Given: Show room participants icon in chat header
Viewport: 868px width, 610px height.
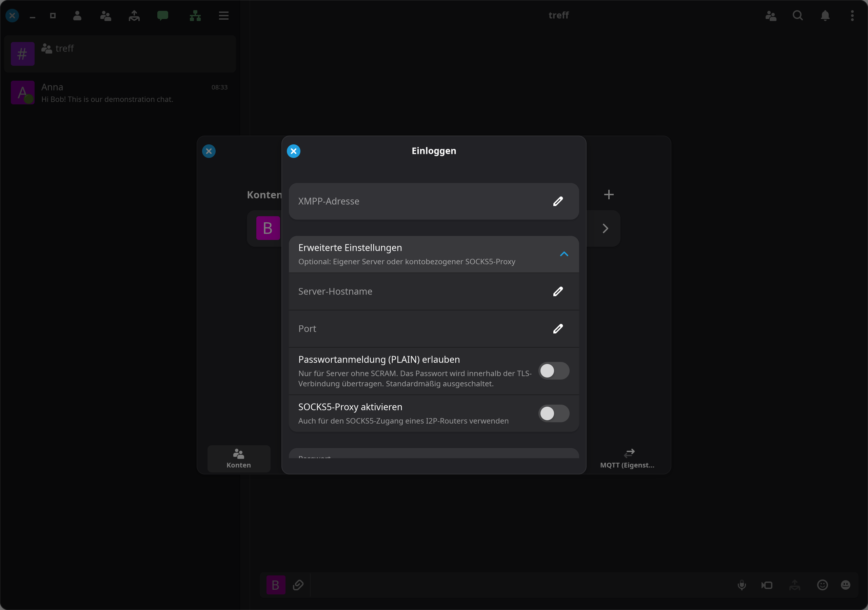Looking at the screenshot, I should (771, 16).
